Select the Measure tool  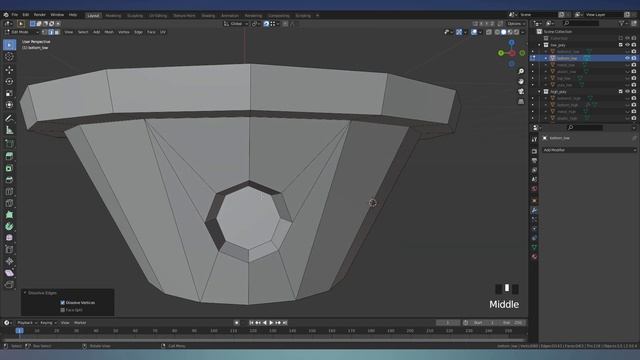(9, 130)
